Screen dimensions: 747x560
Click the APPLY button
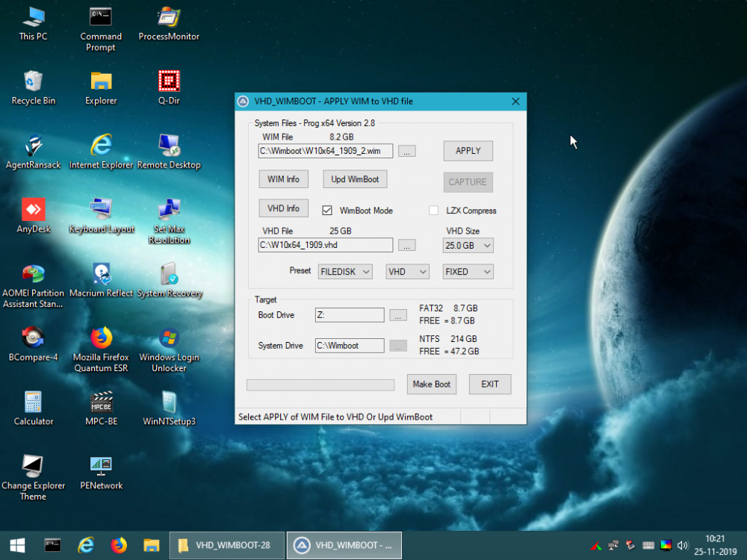tap(468, 150)
